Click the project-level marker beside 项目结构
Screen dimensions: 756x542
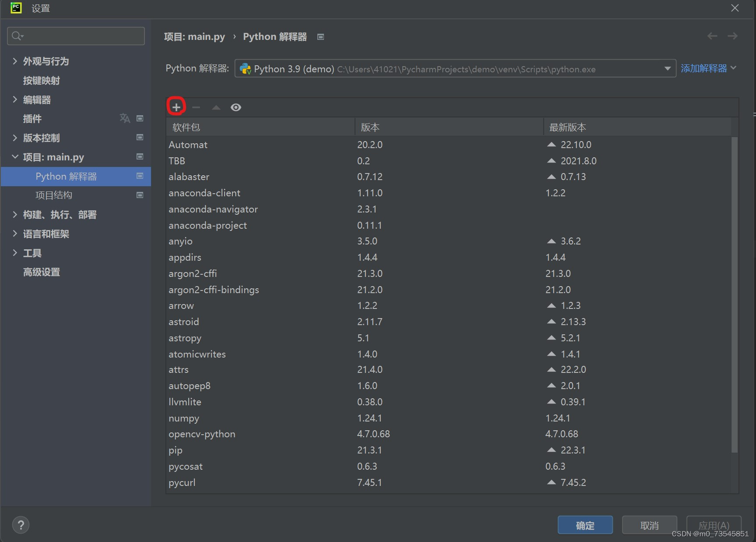point(140,195)
